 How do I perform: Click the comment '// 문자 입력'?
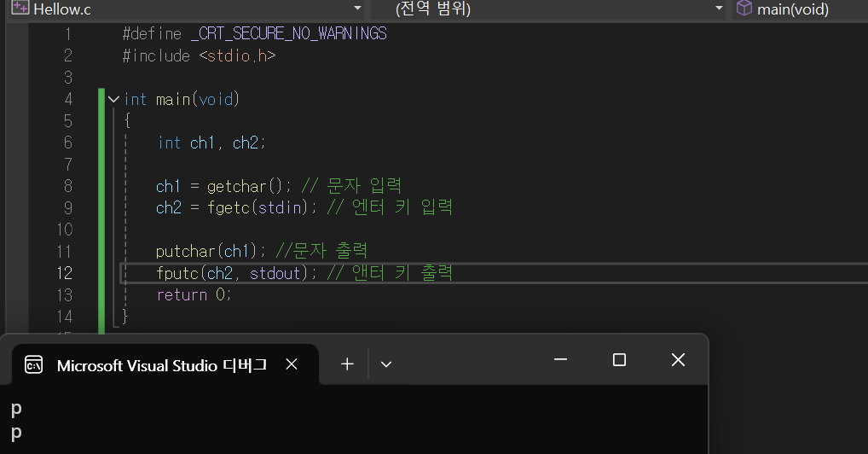[351, 186]
